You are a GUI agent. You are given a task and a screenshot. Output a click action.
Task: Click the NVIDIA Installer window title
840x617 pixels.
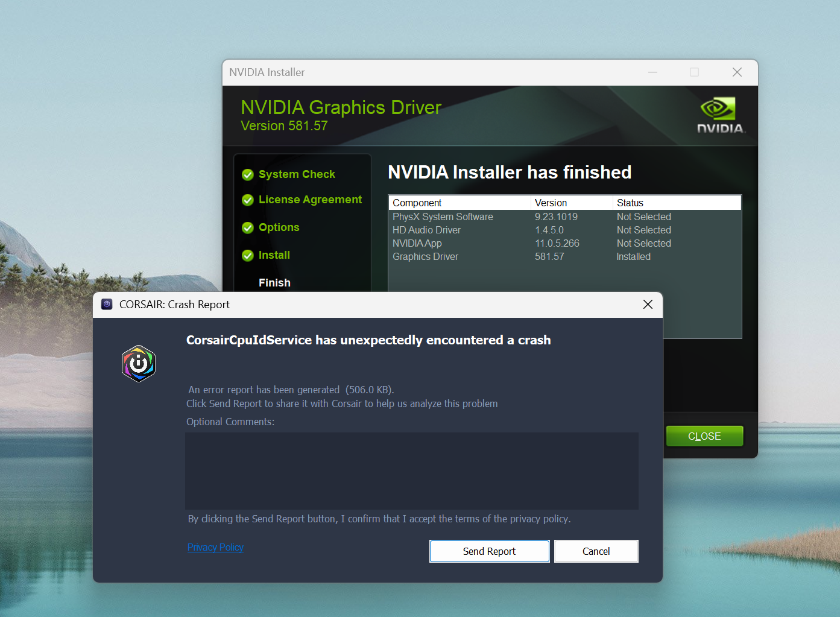click(x=267, y=72)
